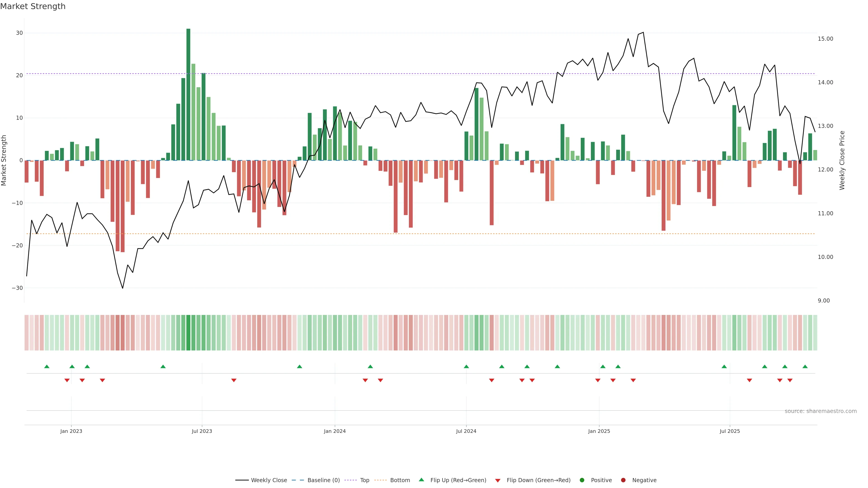Screen dimensions: 868x488
Task: Click the Jan 2025 x-axis label
Action: (599, 432)
